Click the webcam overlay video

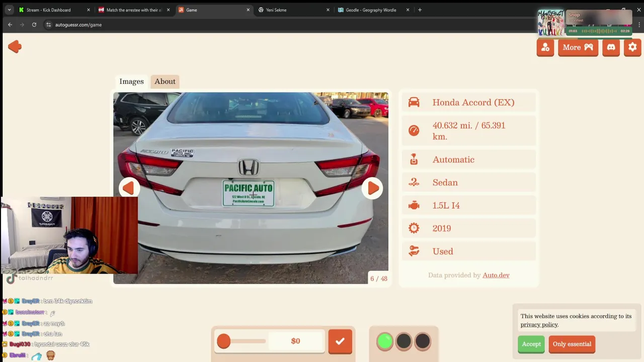tap(69, 235)
